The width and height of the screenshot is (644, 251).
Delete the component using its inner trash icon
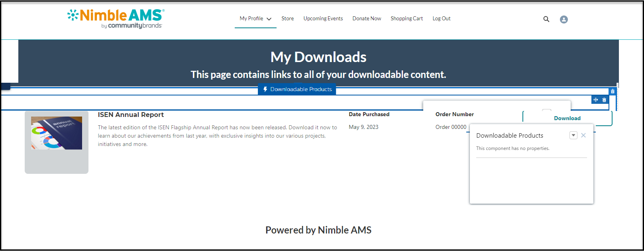click(604, 100)
